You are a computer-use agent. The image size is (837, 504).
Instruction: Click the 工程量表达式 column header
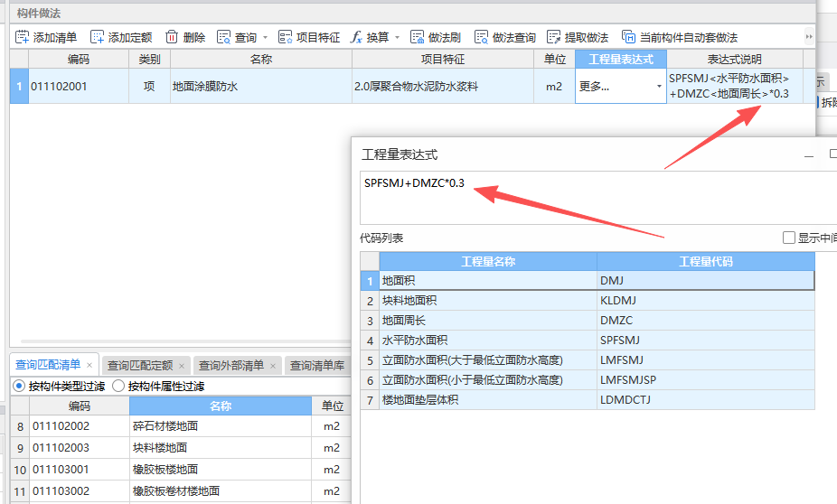(621, 59)
